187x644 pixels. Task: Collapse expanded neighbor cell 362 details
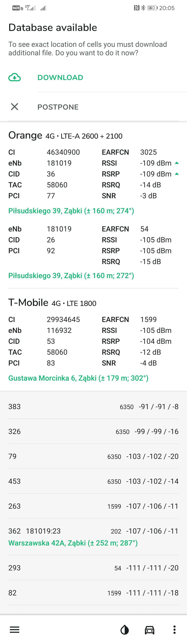pos(93,531)
